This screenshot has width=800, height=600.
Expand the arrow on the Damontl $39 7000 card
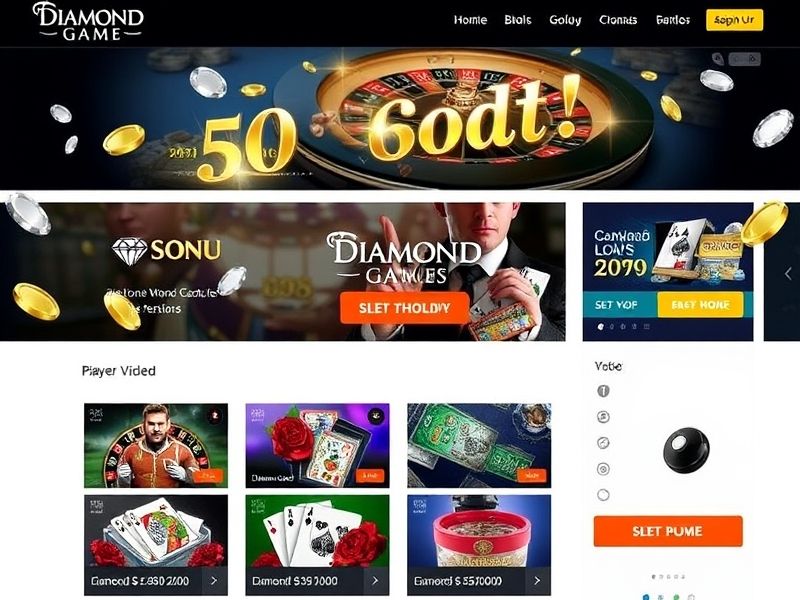pyautogui.click(x=376, y=581)
